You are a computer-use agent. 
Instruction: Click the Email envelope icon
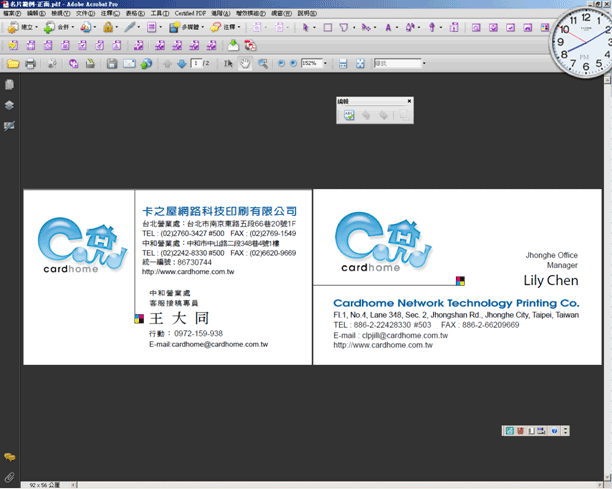[129, 64]
